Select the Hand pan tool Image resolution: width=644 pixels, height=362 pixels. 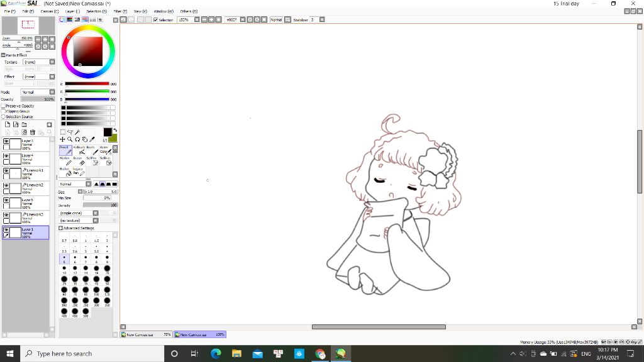85,140
